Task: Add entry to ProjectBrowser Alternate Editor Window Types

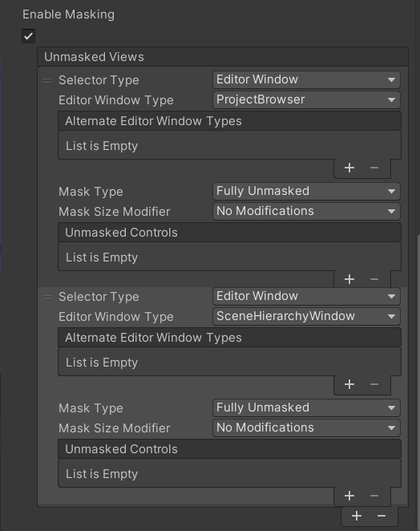Action: point(349,168)
